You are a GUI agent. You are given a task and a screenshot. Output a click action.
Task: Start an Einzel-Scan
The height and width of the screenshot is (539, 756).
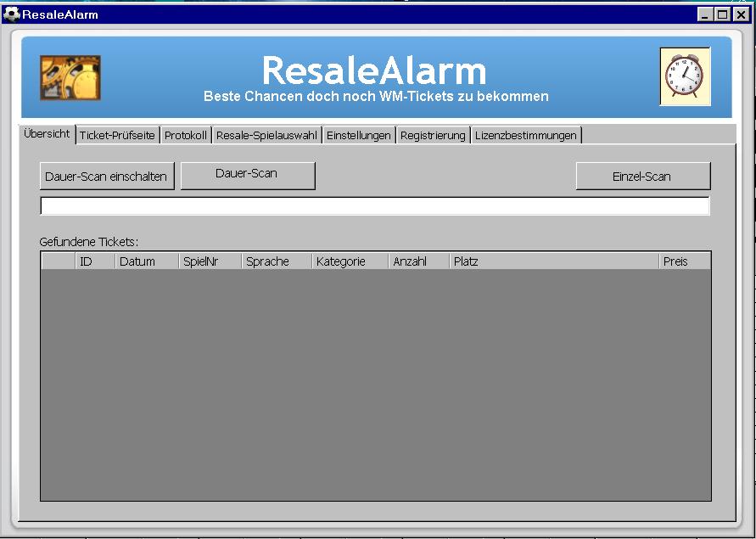[x=642, y=177]
